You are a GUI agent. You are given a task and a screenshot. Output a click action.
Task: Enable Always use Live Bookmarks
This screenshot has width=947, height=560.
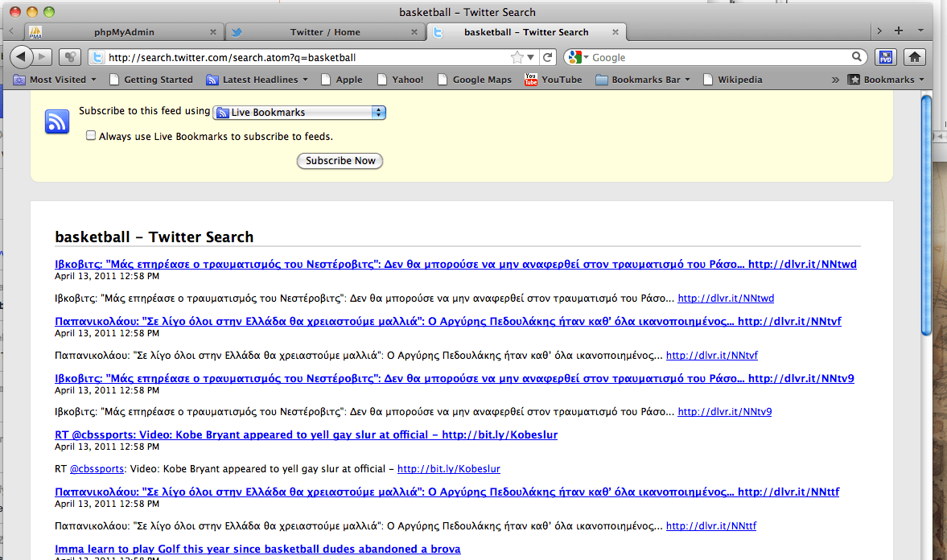coord(91,135)
